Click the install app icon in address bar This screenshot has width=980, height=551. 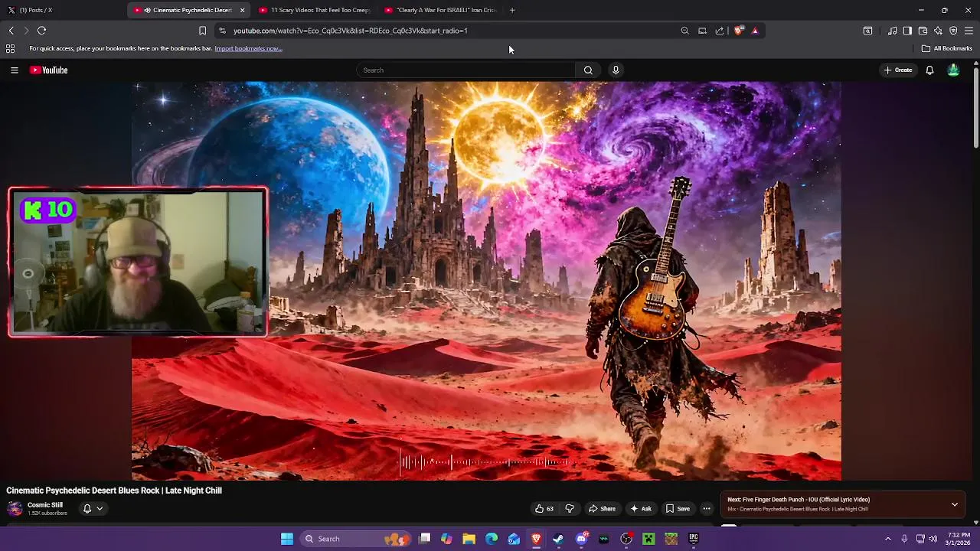[x=702, y=31]
